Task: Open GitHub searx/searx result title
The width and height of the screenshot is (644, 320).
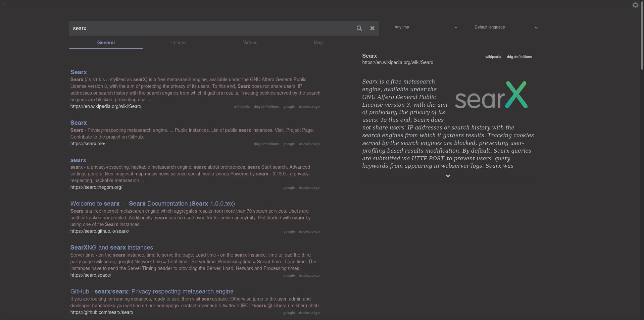Action: [x=152, y=291]
